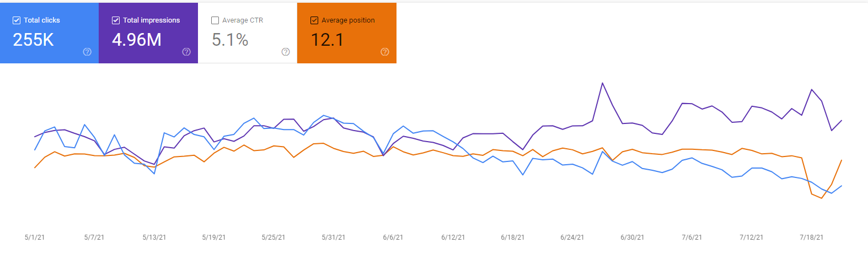The image size is (868, 254).
Task: Select the 12.1 average position value
Action: pos(327,40)
